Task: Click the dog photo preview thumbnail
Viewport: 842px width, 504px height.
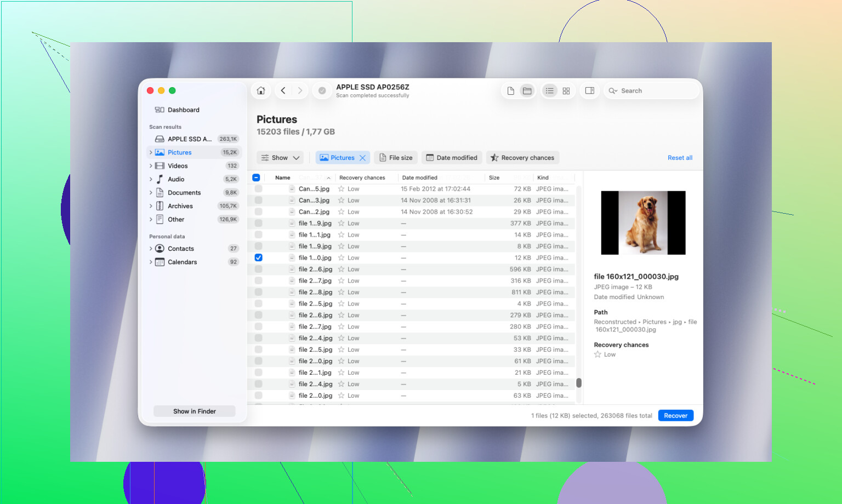Action: point(643,223)
